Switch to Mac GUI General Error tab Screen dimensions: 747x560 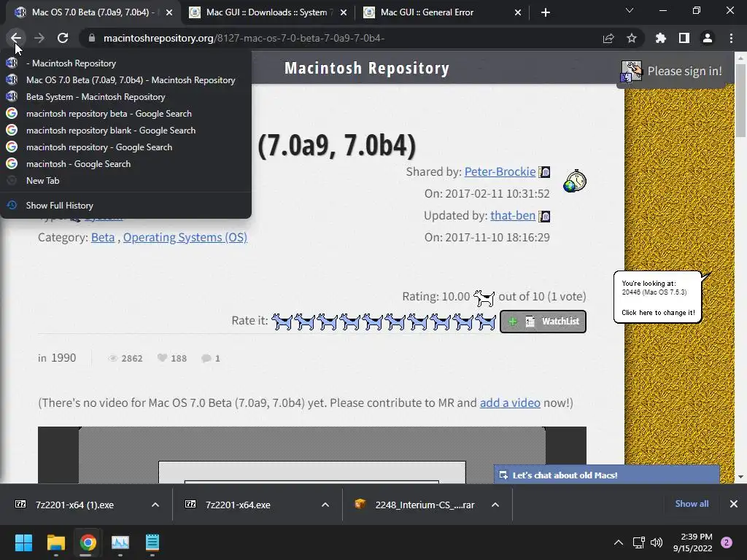(442, 12)
